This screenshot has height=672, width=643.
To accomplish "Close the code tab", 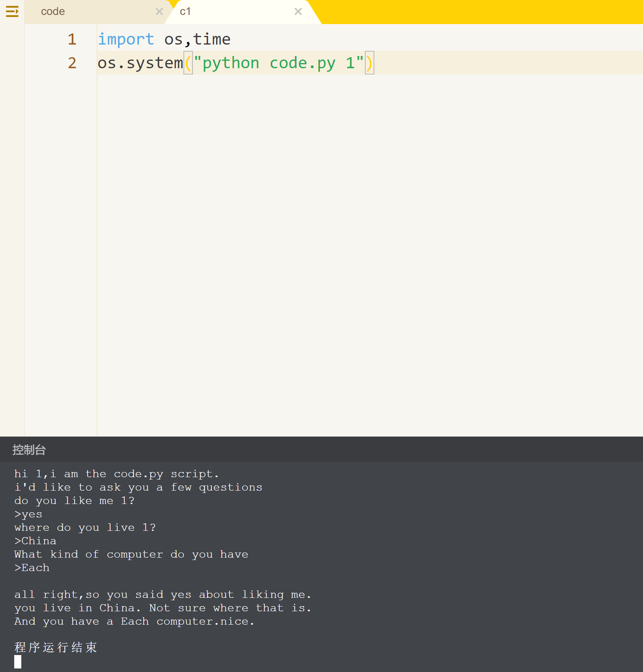I will pos(159,11).
